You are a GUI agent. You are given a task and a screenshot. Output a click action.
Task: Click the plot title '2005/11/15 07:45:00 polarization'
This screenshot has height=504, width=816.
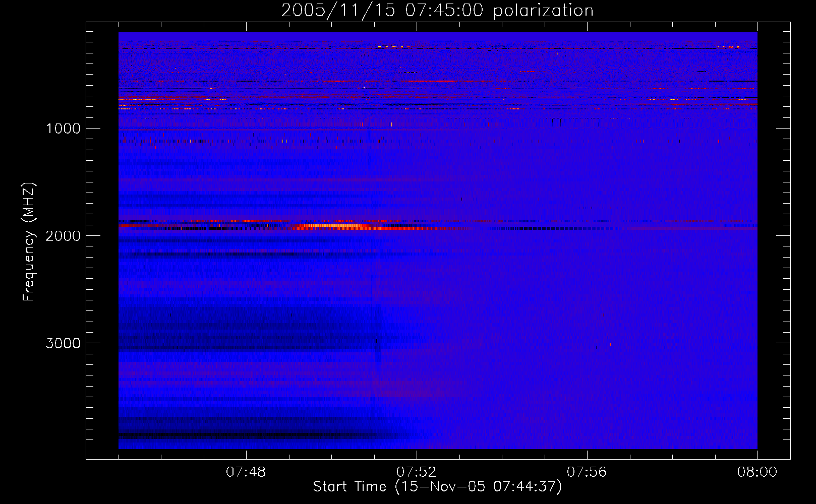tap(437, 11)
